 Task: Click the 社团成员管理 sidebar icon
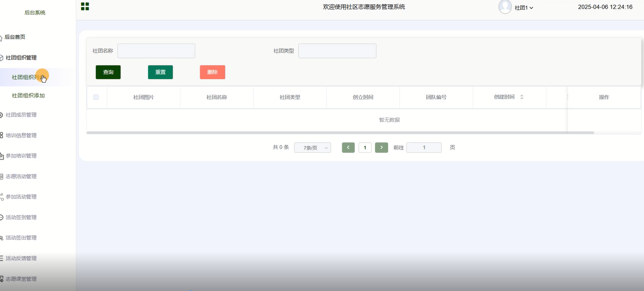point(2,115)
